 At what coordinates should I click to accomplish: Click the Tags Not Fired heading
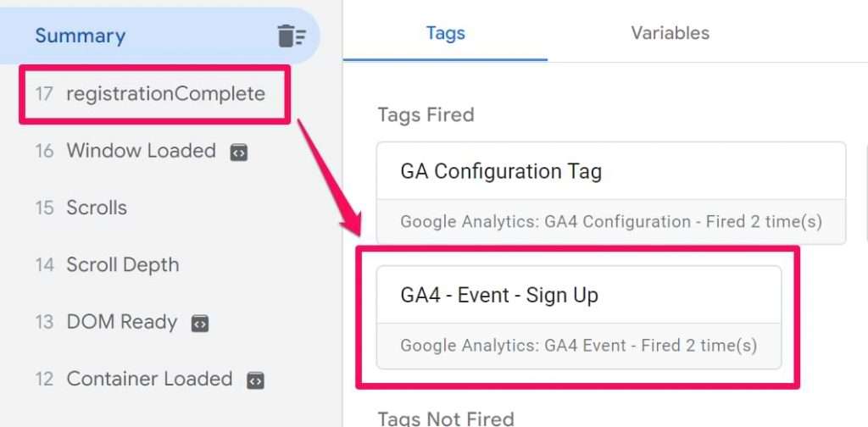point(446,418)
